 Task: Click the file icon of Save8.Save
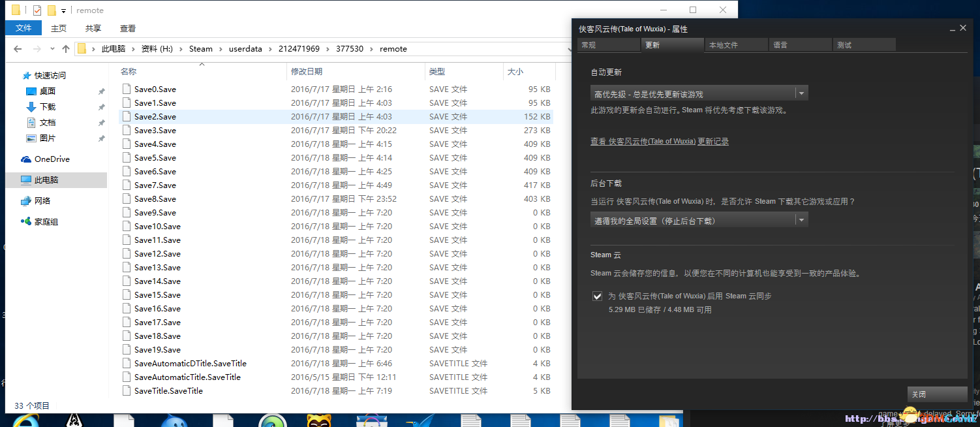coord(127,198)
